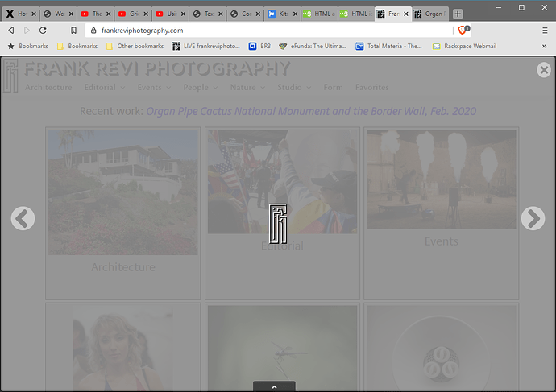Open the starred Bookmarks item in bookmarks bar

click(28, 46)
